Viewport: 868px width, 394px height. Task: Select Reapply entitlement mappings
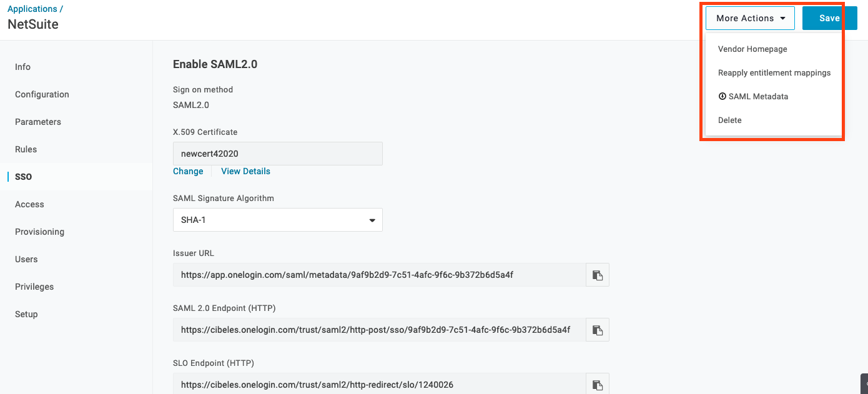(774, 72)
